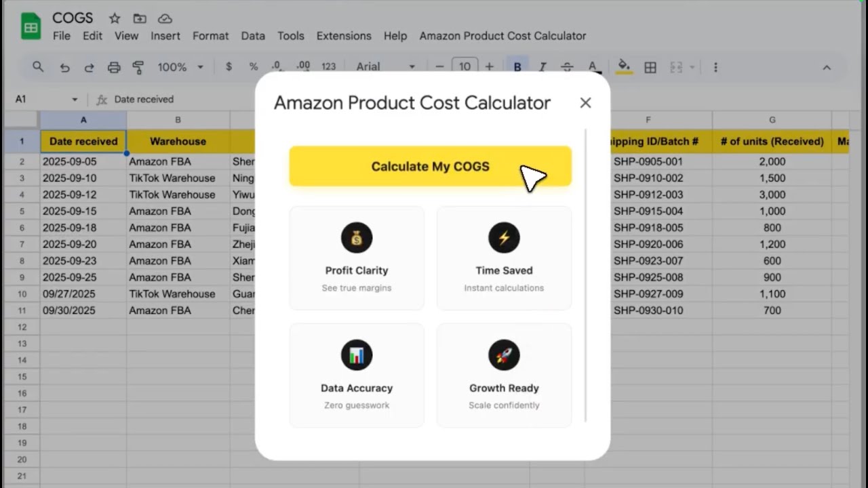Image resolution: width=868 pixels, height=488 pixels.
Task: Open the Extensions menu
Action: point(344,36)
